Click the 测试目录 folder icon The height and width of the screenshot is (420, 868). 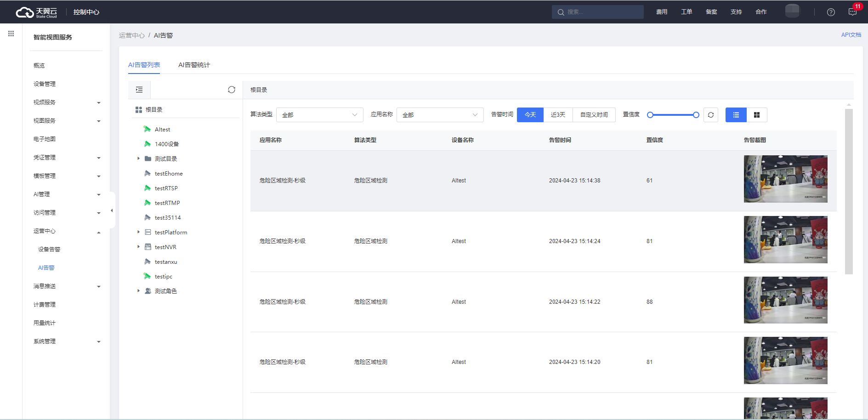tap(148, 159)
